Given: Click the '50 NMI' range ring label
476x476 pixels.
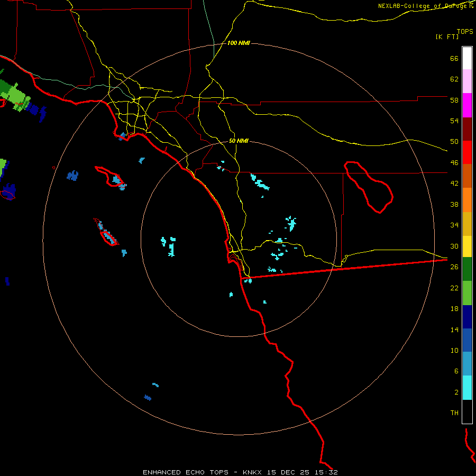Looking at the screenshot, I should coord(239,141).
